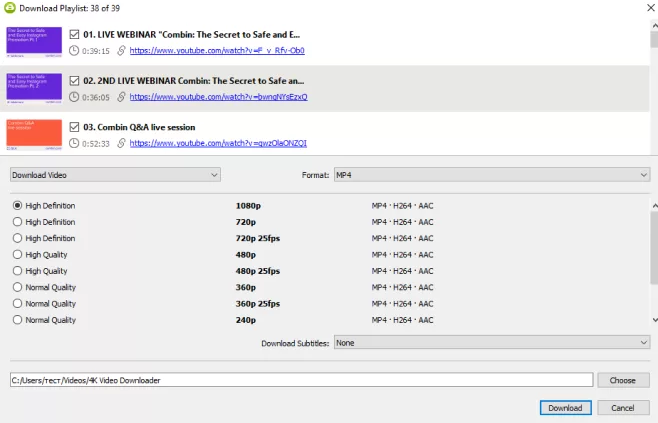Click the clock icon next to 0:52:33

coord(74,143)
